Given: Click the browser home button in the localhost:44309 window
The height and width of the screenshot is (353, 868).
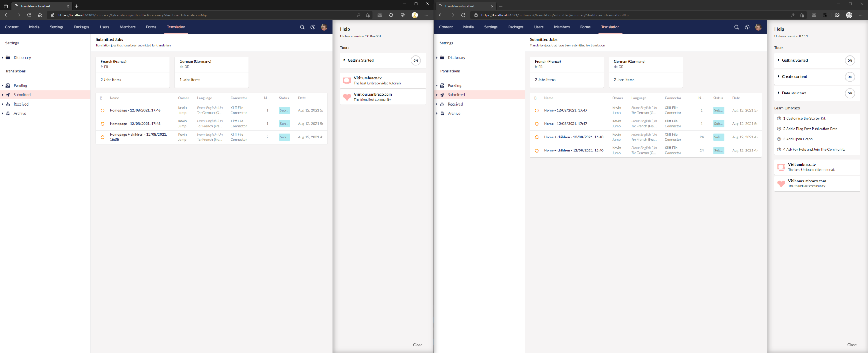Looking at the screenshot, I should (40, 15).
